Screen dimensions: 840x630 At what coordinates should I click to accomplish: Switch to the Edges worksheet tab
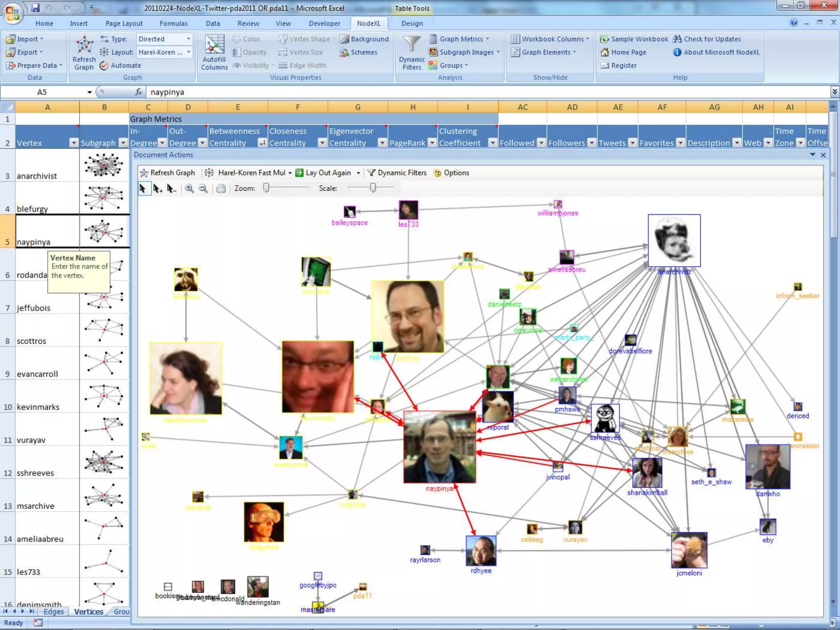tap(53, 612)
